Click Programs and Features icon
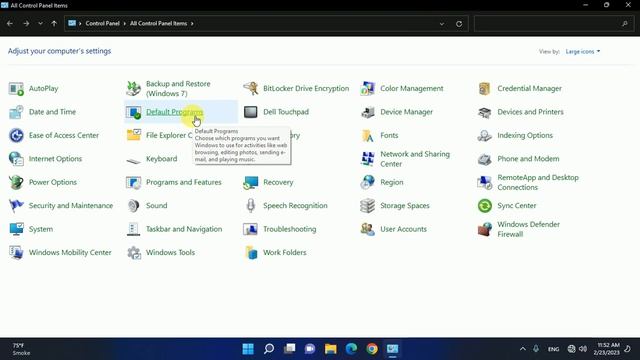This screenshot has height=360, width=640. click(133, 182)
